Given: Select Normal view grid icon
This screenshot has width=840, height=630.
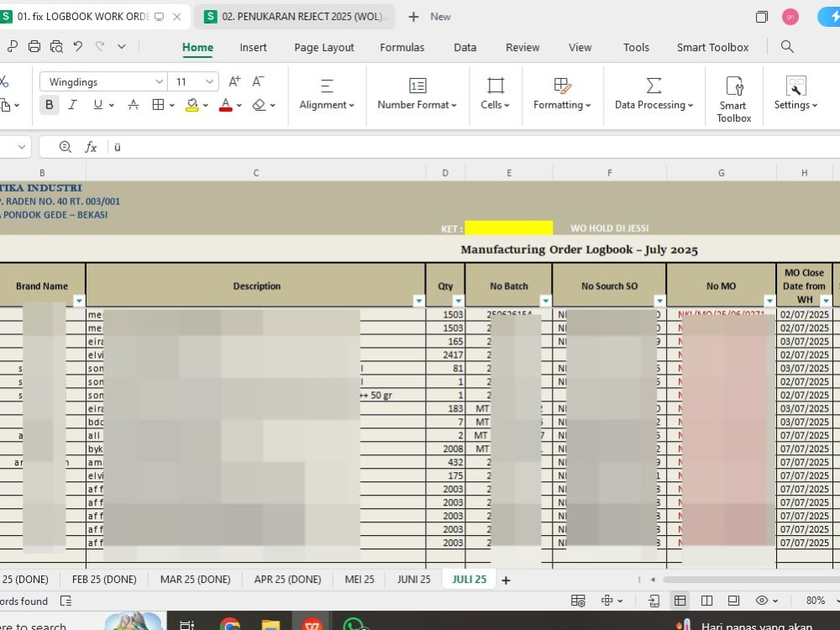Looking at the screenshot, I should (680, 601).
